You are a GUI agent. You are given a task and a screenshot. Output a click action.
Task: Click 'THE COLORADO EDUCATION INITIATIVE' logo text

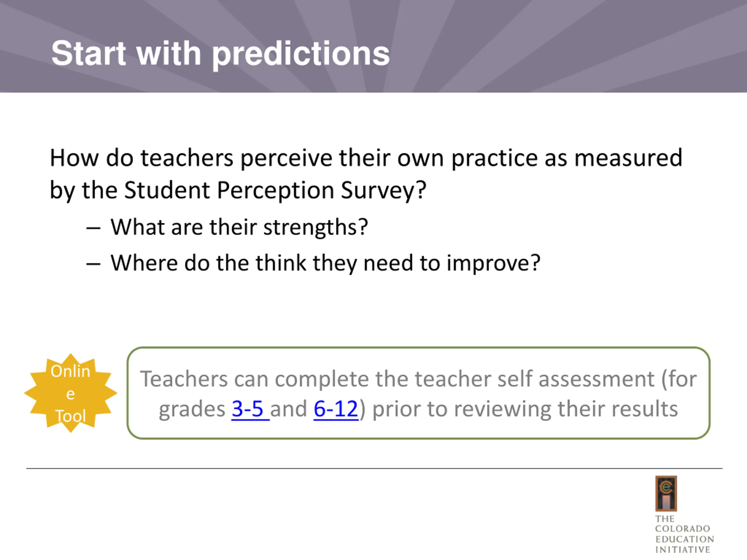coord(685,534)
